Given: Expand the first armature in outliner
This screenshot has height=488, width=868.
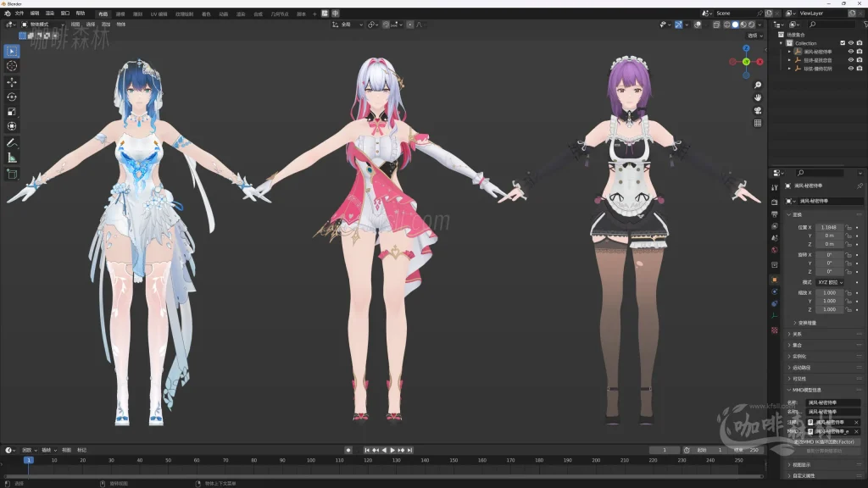Looking at the screenshot, I should pyautogui.click(x=789, y=52).
